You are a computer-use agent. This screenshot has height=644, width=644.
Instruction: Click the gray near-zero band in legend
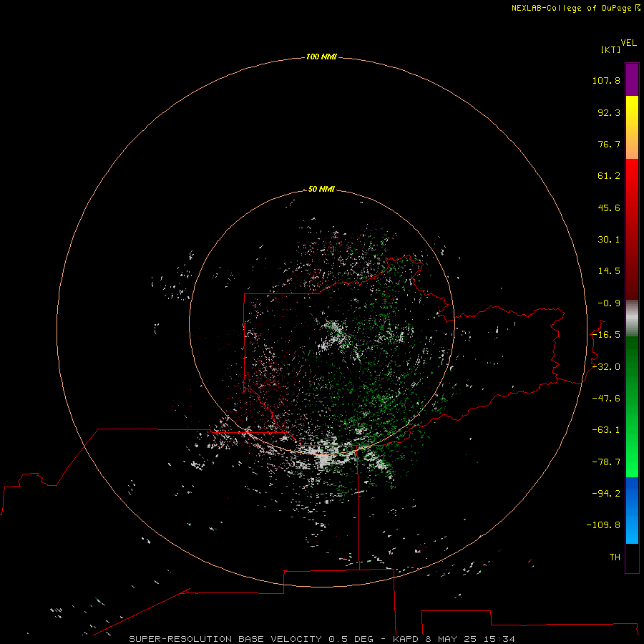click(632, 318)
